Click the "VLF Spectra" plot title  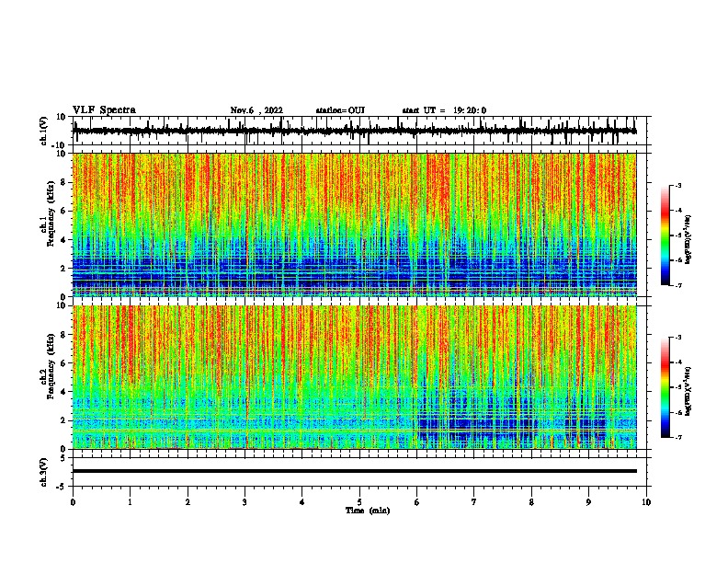(x=104, y=110)
